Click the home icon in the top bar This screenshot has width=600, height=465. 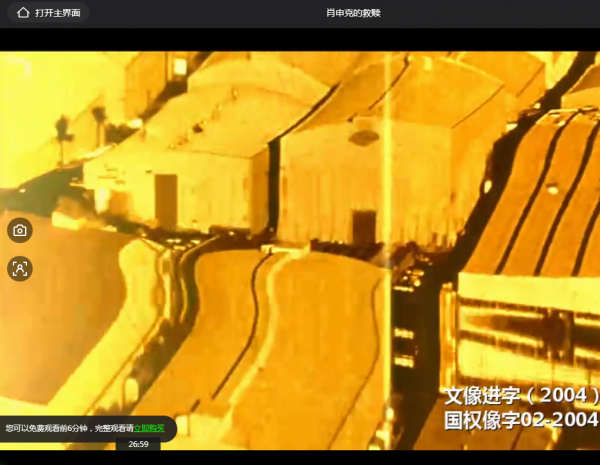click(23, 13)
